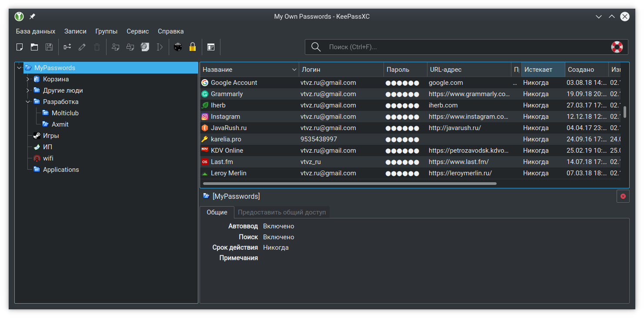Perform auto-type with cursor icon
The width and height of the screenshot is (644, 318).
coord(160,47)
